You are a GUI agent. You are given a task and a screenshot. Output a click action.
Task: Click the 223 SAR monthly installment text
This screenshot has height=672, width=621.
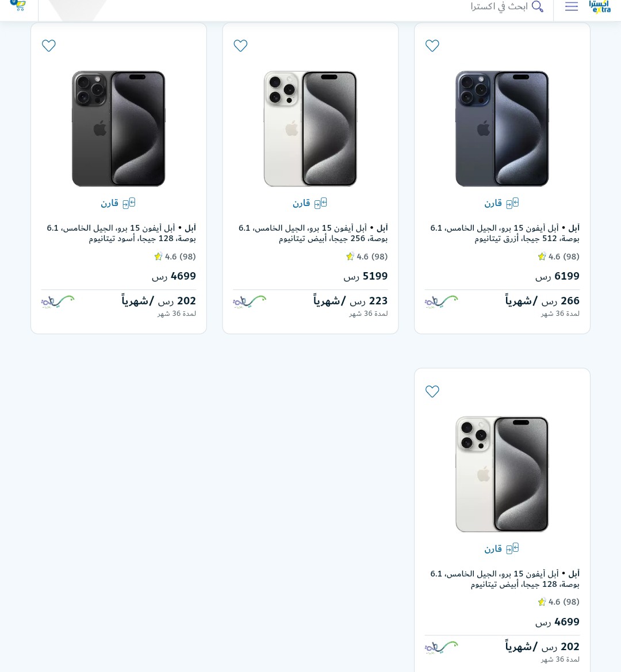click(x=350, y=301)
